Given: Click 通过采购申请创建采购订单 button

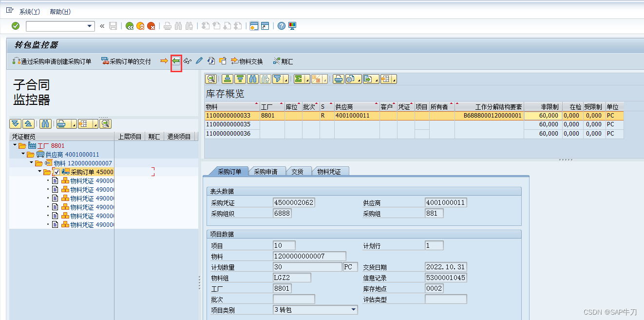Looking at the screenshot, I should click(52, 61).
